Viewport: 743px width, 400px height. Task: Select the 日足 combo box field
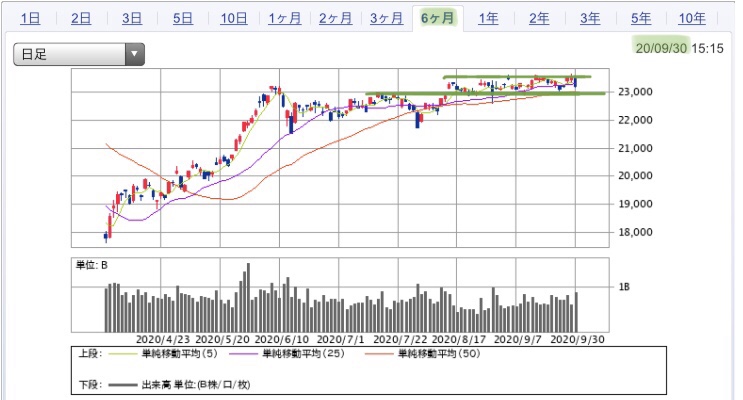tap(79, 54)
